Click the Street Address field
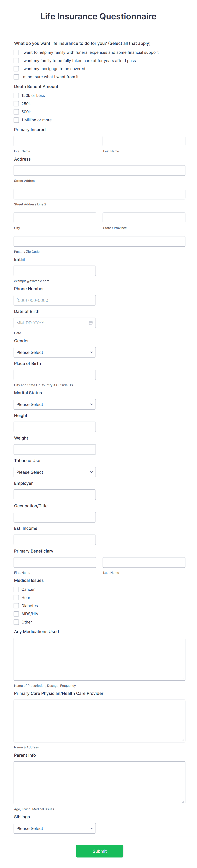The height and width of the screenshot is (868, 197). 99,171
